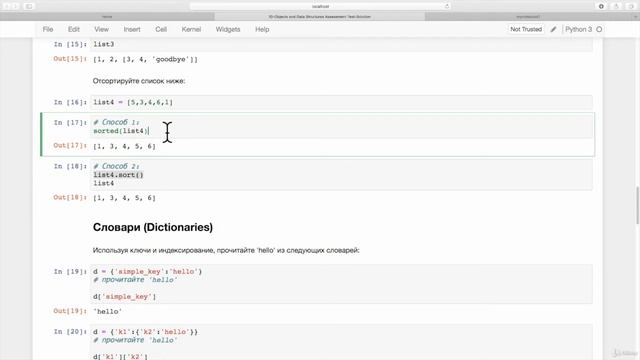Click the Safari share icon
This screenshot has width=640, height=360.
click(x=616, y=6)
